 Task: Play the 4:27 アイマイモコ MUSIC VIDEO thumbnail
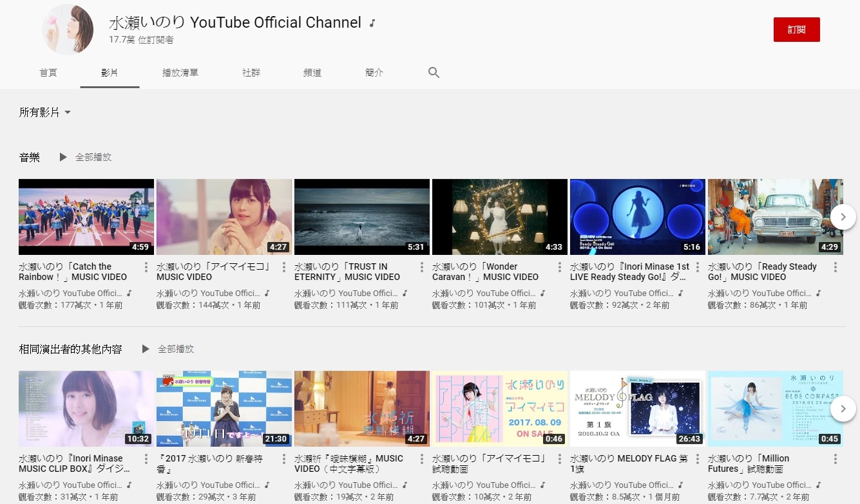224,217
